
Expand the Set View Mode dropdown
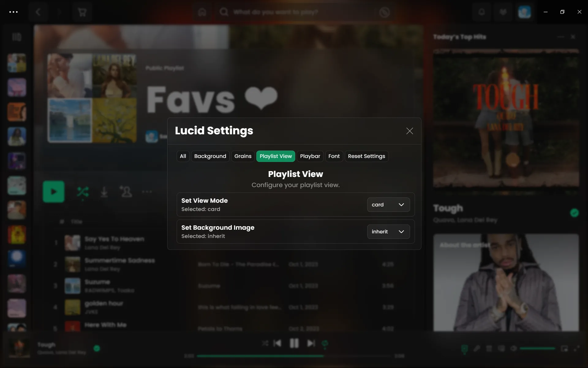(x=387, y=204)
